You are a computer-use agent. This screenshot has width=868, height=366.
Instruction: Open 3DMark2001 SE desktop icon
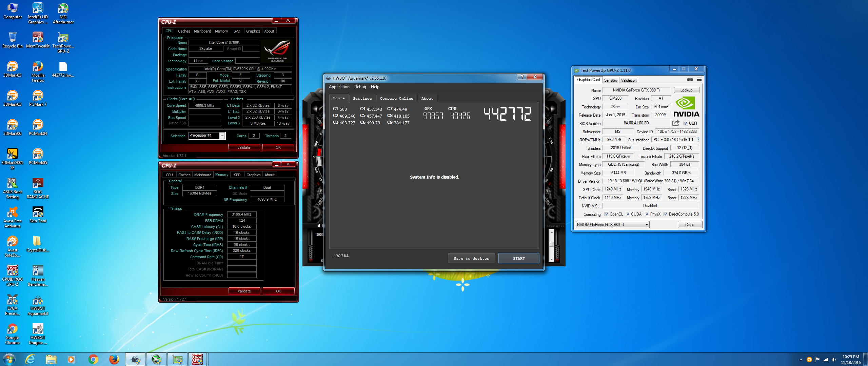[x=12, y=159]
